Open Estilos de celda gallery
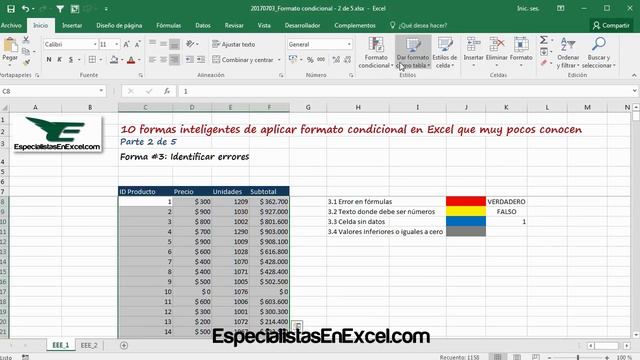640x360 pixels. [445, 53]
